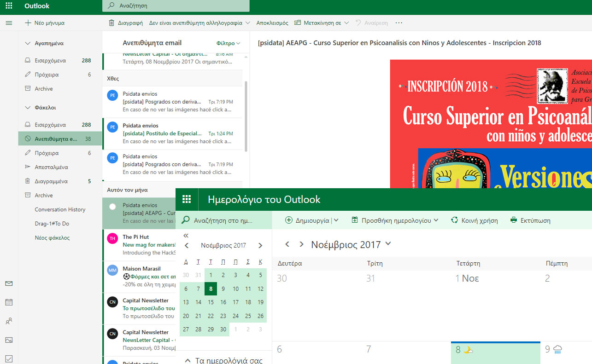The width and height of the screenshot is (592, 364).
Task: Click Νέος φάκελος link
Action: click(x=52, y=238)
